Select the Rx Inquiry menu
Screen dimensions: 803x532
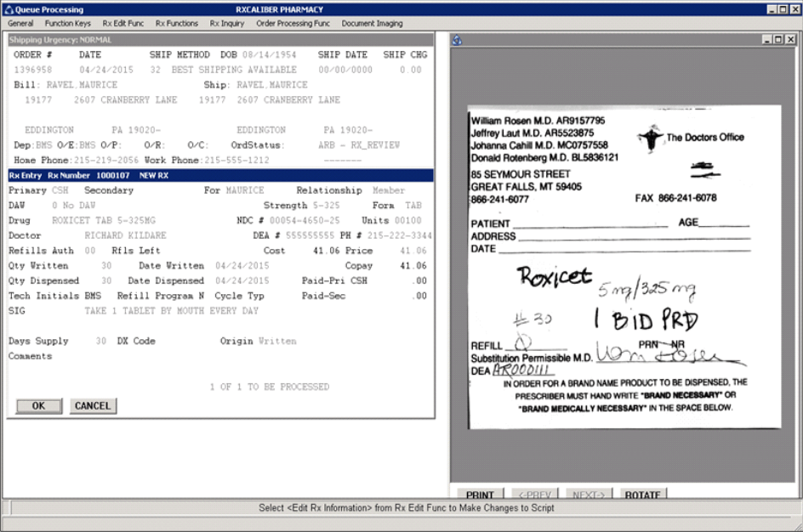(x=226, y=24)
